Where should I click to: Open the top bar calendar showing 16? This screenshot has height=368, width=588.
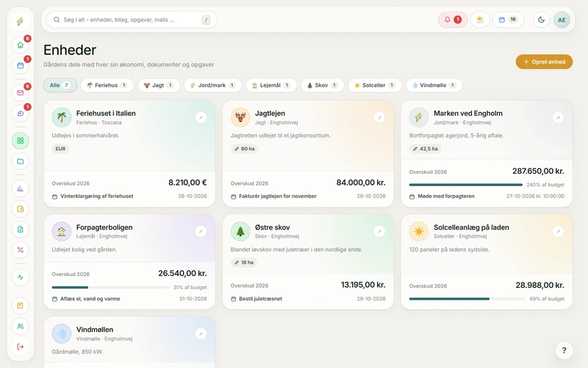pyautogui.click(x=508, y=20)
